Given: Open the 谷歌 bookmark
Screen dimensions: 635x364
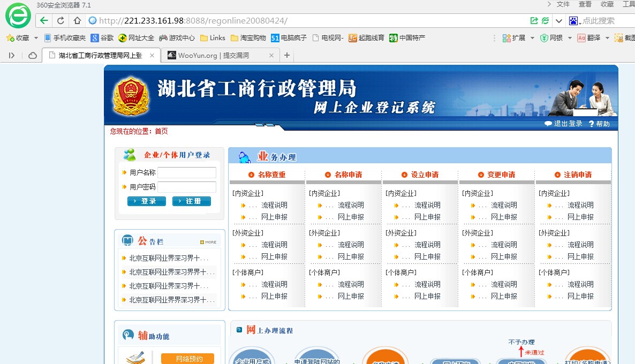Looking at the screenshot, I should 102,38.
